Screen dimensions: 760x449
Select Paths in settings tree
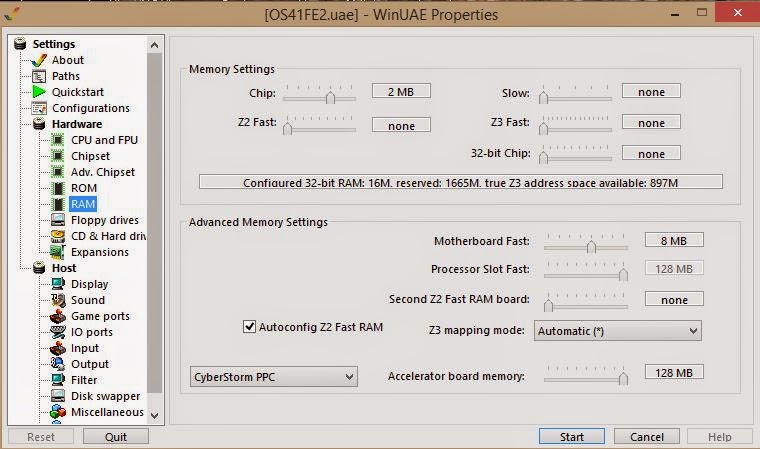(66, 76)
